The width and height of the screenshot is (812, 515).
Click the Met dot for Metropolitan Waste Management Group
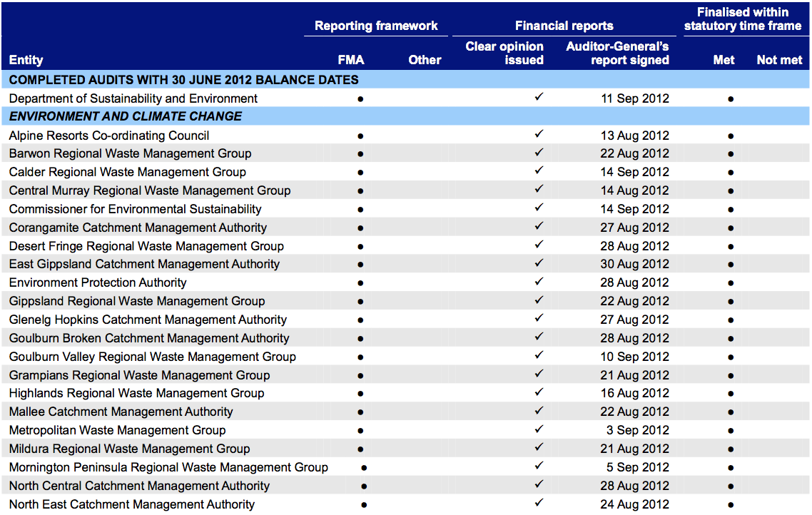[731, 431]
